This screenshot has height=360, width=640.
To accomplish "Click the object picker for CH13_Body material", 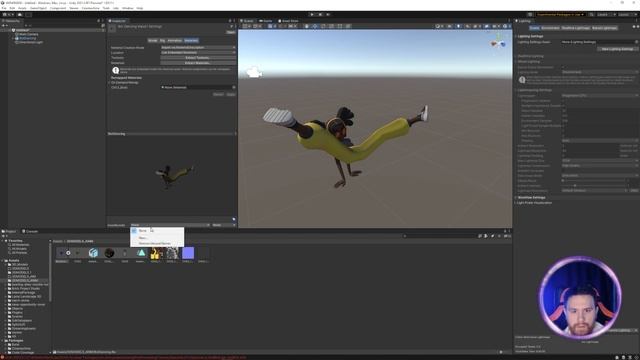I will point(234,87).
